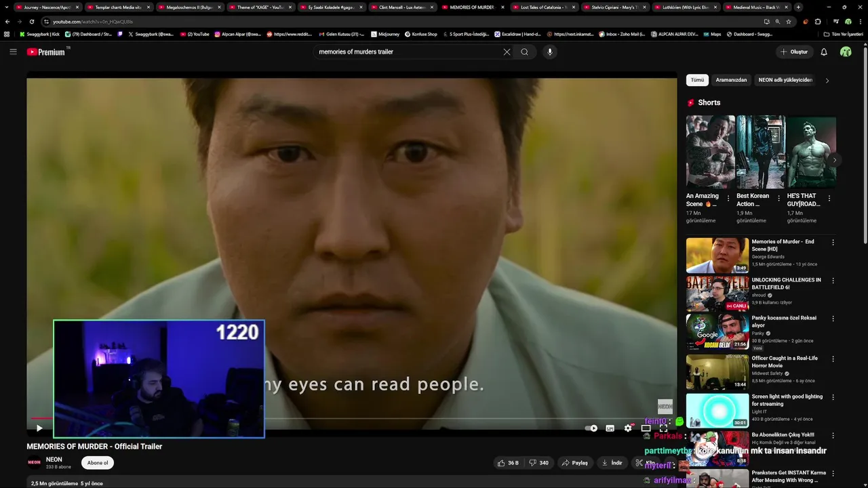Open options for Officer Caught video
The width and height of the screenshot is (868, 488).
click(x=833, y=359)
